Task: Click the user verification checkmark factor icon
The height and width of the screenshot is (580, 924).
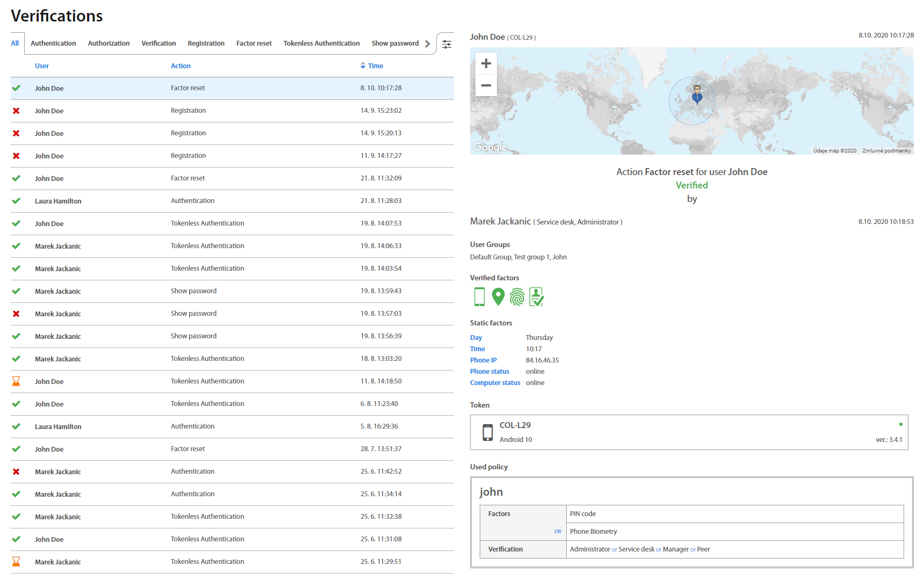Action: (536, 296)
